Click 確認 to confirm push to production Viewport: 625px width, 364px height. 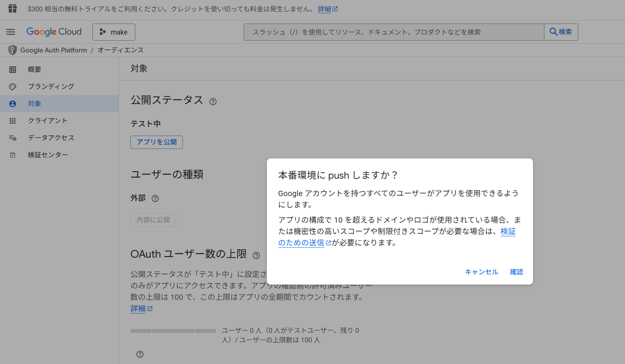[x=516, y=272]
